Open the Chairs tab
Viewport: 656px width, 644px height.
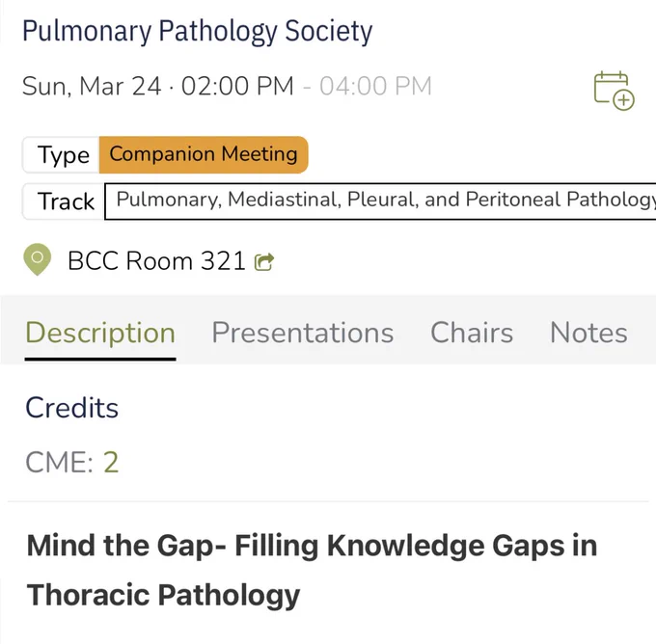[x=472, y=333]
